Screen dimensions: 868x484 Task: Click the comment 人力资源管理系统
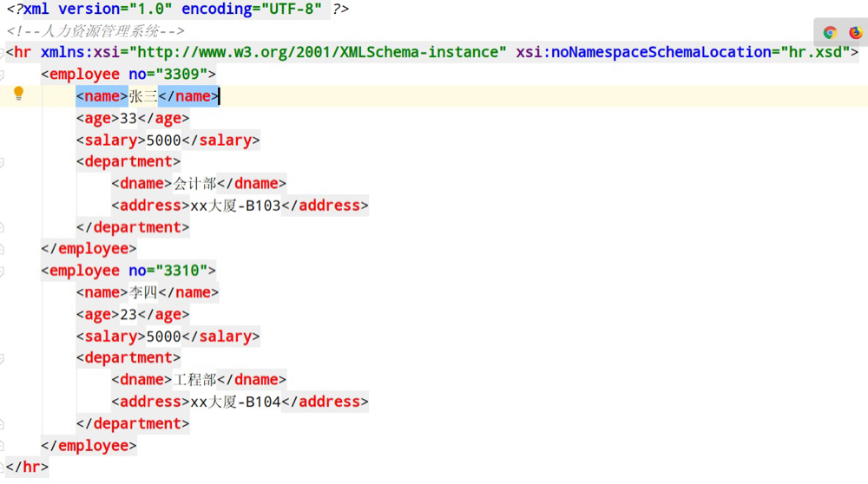click(x=102, y=31)
